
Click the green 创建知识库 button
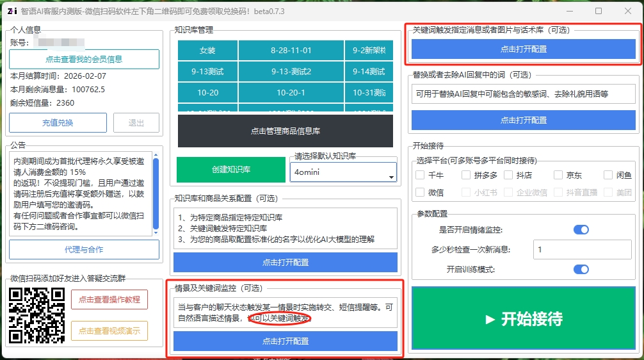230,170
